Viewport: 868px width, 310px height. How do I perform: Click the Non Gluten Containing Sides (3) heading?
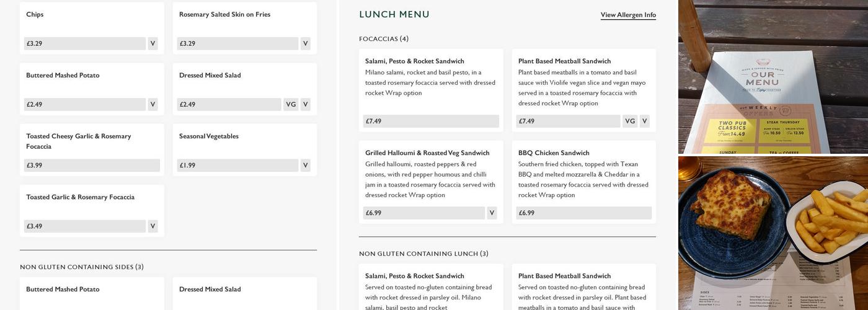82,267
